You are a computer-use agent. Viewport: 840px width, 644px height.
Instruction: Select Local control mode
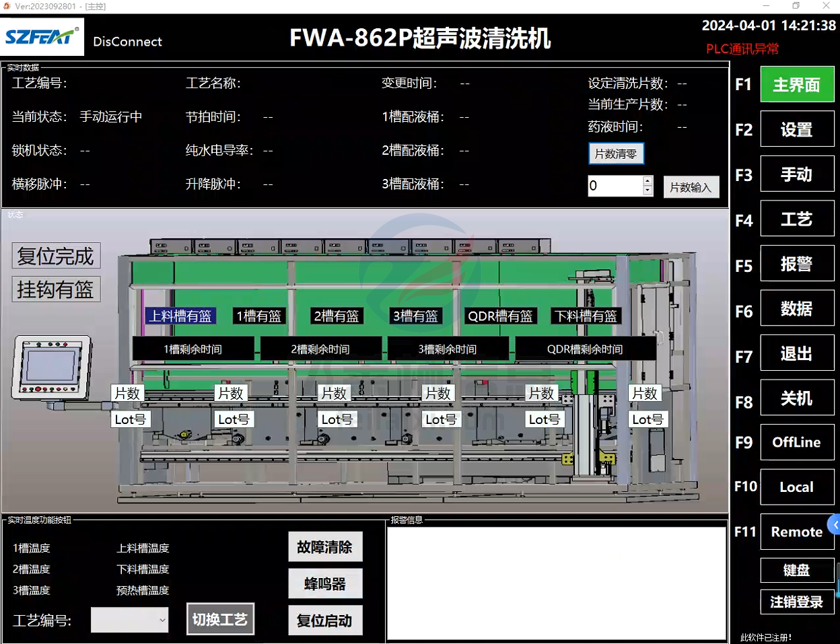pyautogui.click(x=797, y=487)
